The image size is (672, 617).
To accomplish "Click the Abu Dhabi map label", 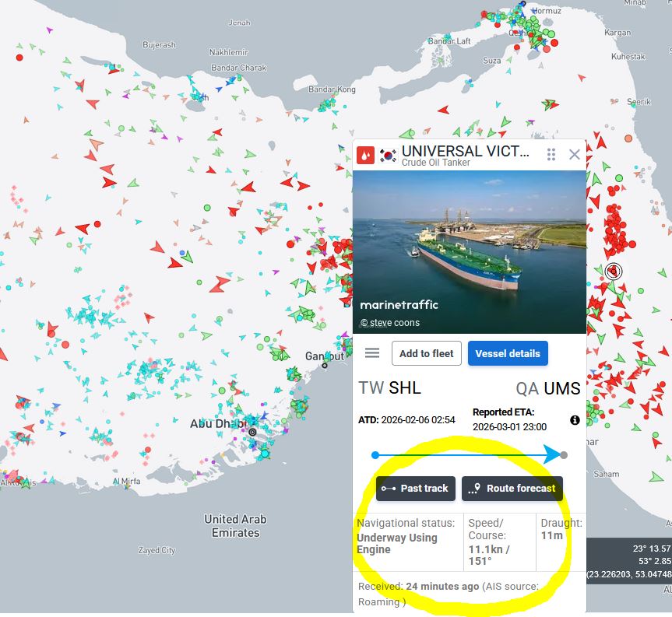I will pyautogui.click(x=219, y=424).
